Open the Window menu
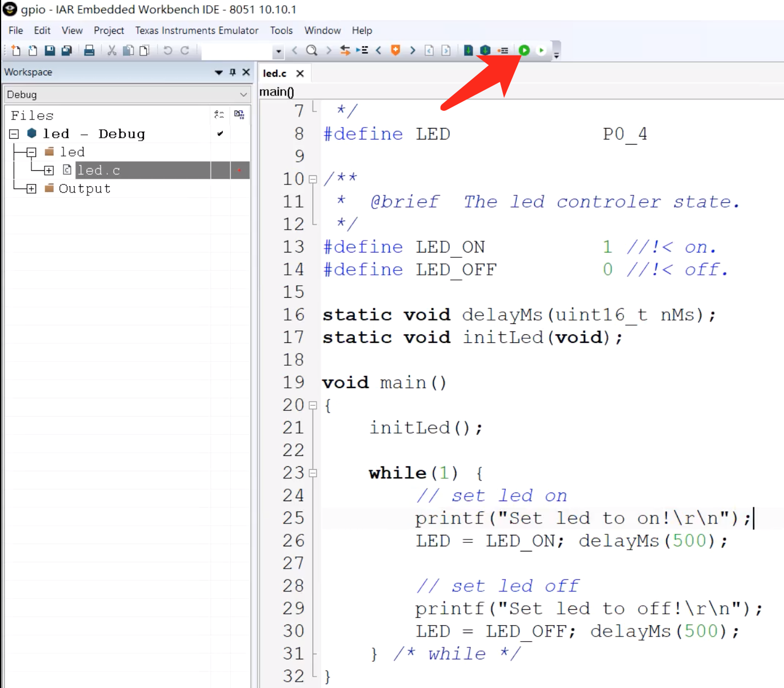The width and height of the screenshot is (784, 688). coord(322,30)
